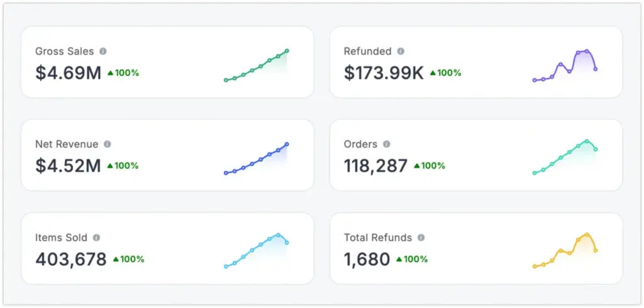The width and height of the screenshot is (644, 308).
Task: Click the $173.99K refunded amount
Action: [384, 73]
